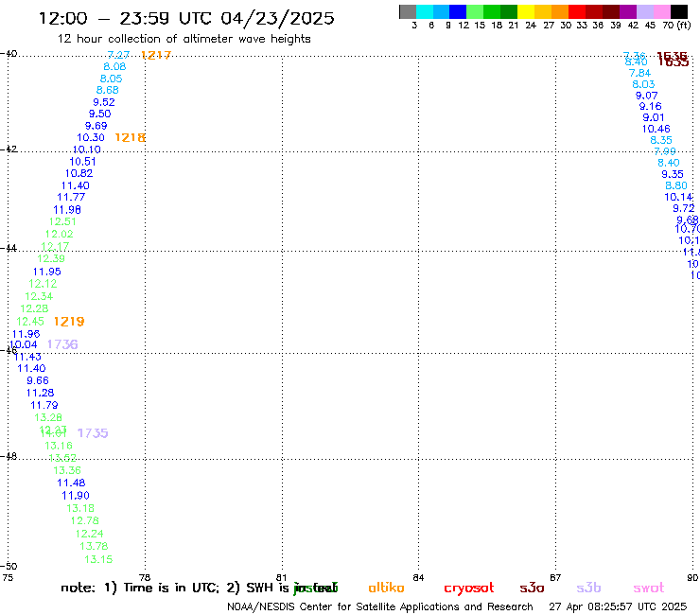This screenshot has width=700, height=615.
Task: Click the wave height value 13.16
Action: point(59,446)
